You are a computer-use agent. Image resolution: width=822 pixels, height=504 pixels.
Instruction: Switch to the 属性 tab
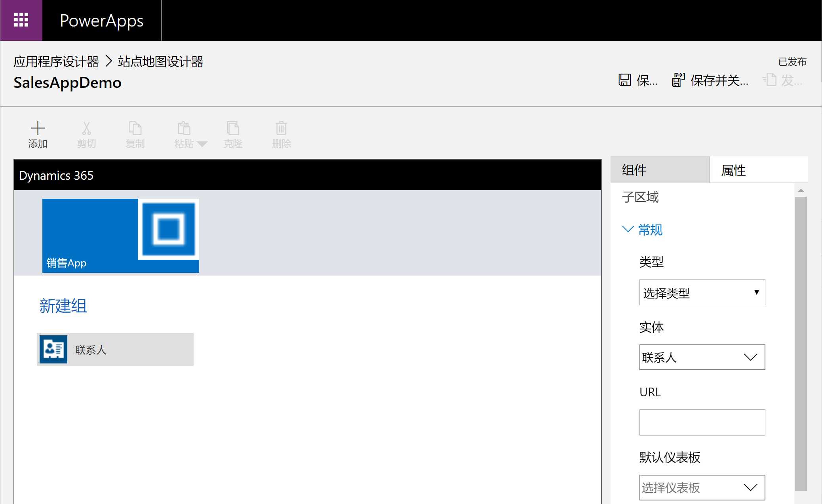[759, 170]
